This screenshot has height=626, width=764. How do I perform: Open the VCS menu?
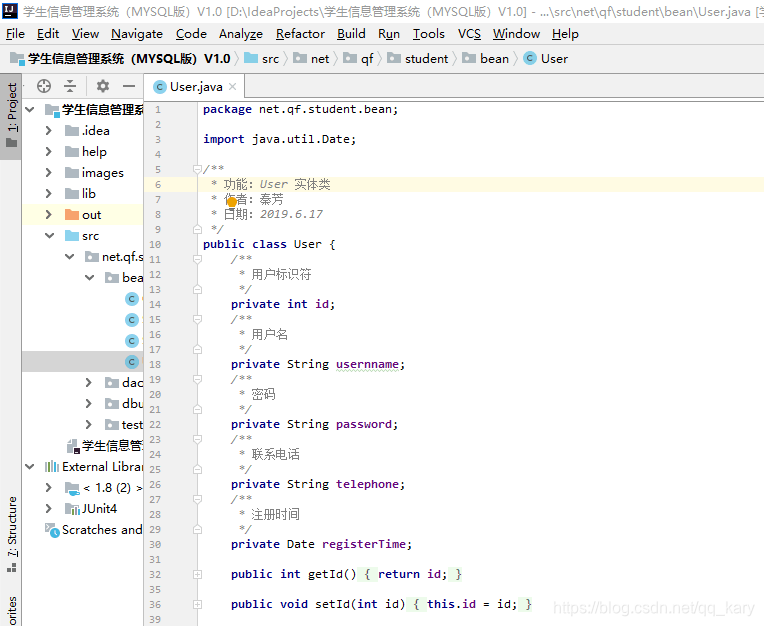469,34
